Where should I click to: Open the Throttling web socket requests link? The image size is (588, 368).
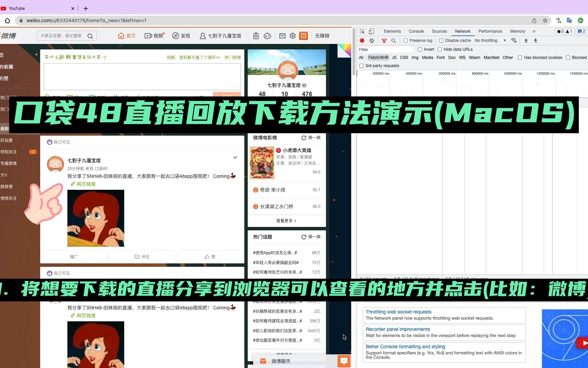point(398,312)
